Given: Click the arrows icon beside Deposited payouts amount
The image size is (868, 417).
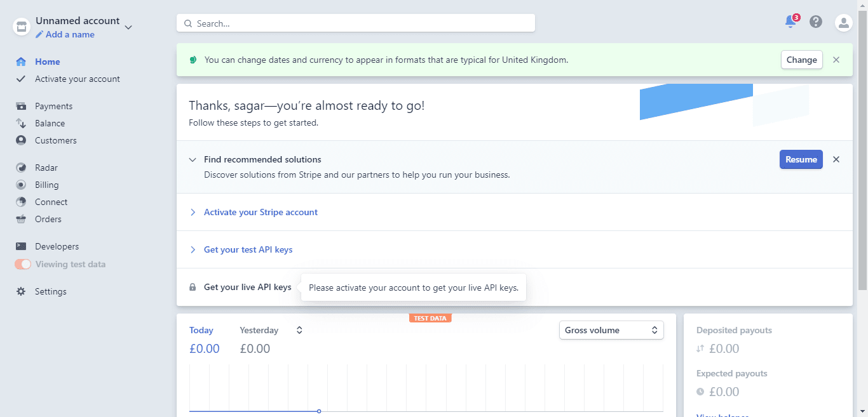Looking at the screenshot, I should [x=700, y=348].
